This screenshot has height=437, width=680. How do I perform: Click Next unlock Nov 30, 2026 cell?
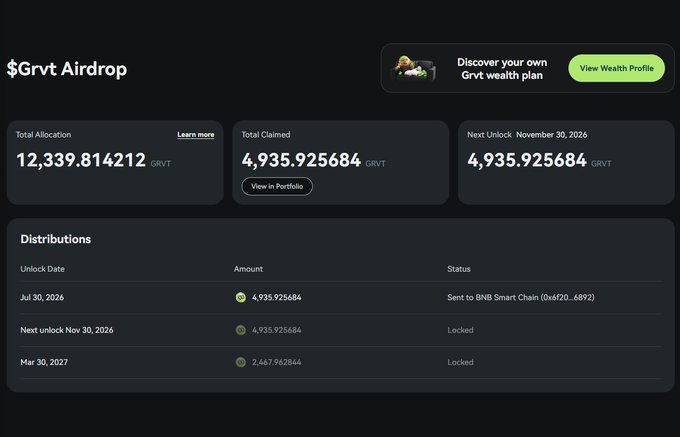(67, 330)
